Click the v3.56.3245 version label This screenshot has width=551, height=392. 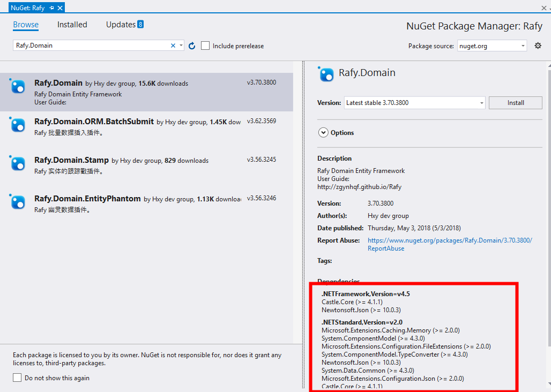click(x=262, y=160)
